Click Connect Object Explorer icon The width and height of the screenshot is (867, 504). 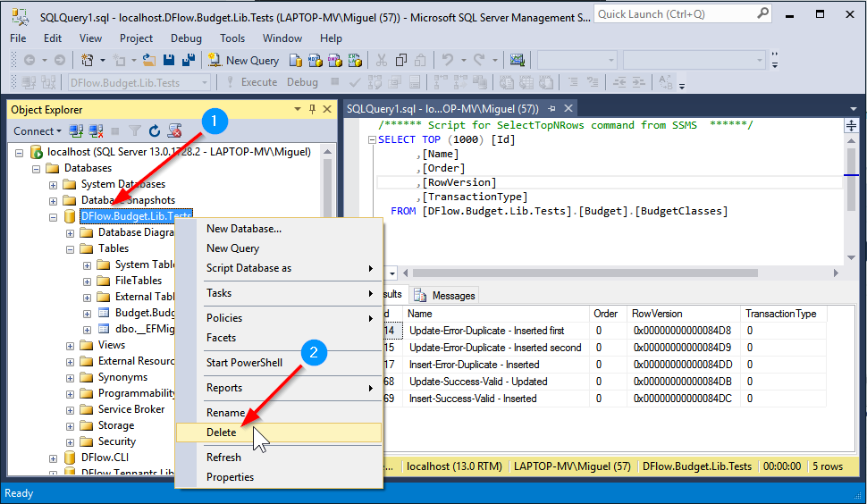(76, 131)
